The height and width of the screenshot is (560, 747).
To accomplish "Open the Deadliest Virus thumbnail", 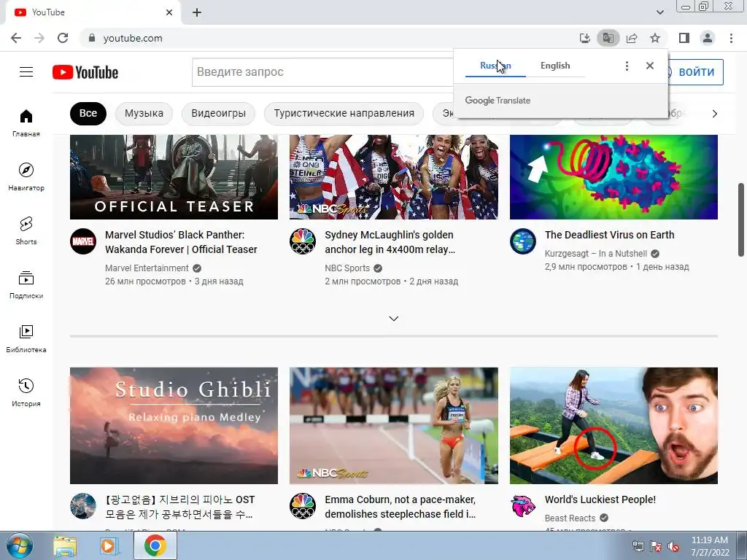I will pyautogui.click(x=614, y=176).
